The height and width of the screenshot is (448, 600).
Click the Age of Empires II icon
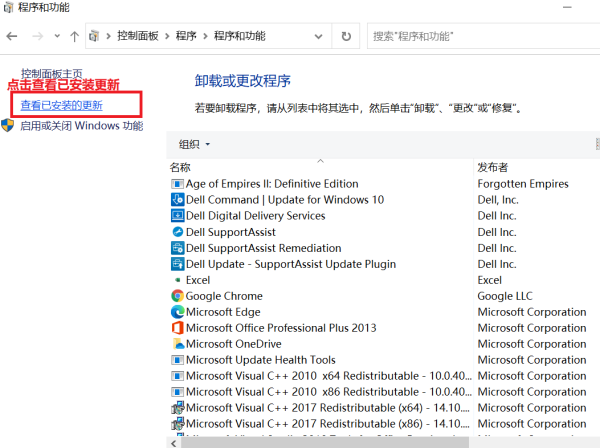177,184
